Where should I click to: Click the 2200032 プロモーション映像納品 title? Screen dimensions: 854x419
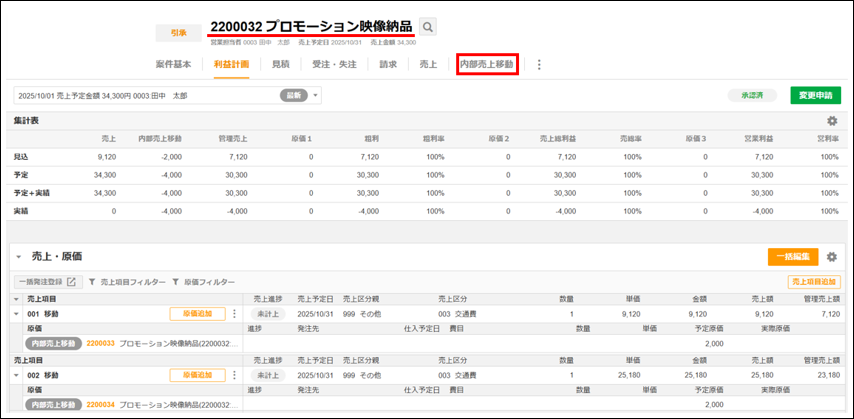coord(312,26)
